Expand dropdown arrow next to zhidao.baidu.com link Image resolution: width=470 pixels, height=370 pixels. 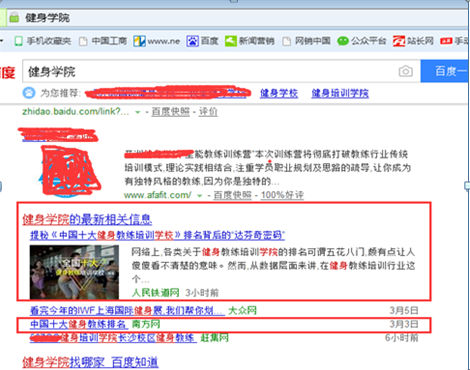(137, 112)
